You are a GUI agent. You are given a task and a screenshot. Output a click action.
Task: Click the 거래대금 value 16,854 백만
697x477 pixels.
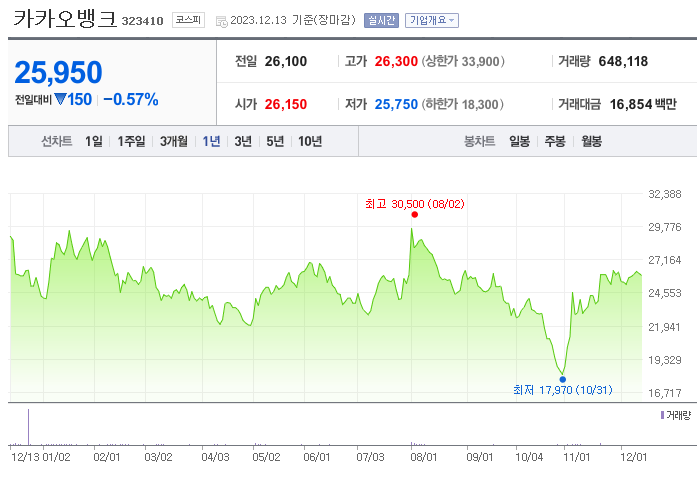tap(643, 104)
